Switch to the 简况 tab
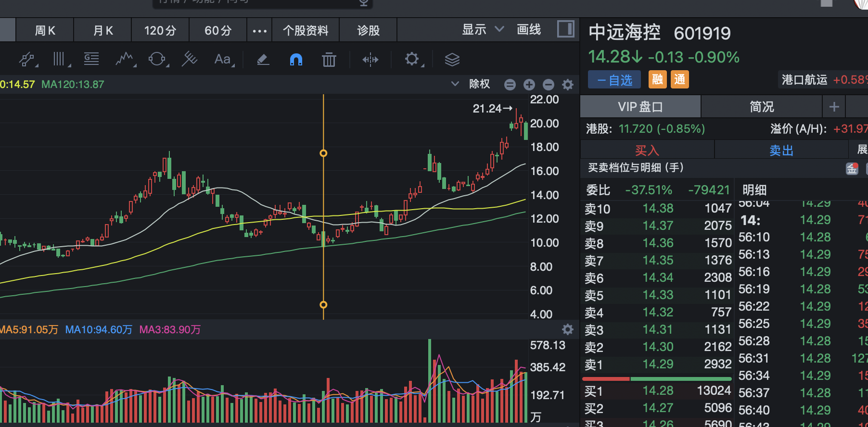The image size is (868, 427). [x=761, y=107]
